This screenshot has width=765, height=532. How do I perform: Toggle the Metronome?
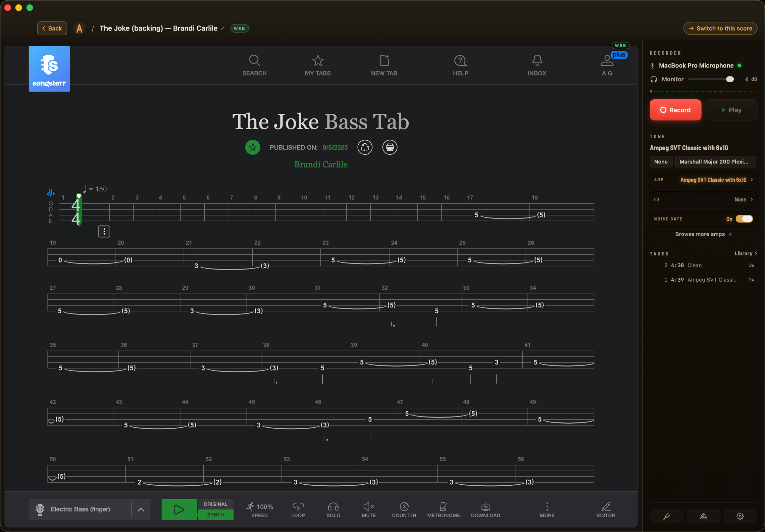pyautogui.click(x=444, y=510)
